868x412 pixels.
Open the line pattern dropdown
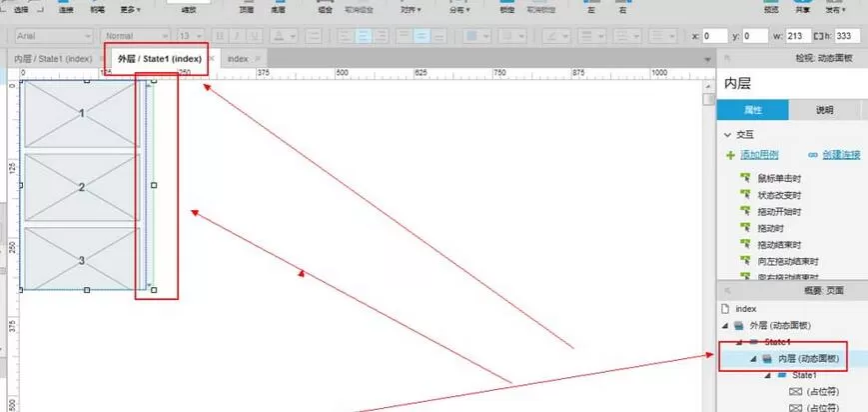(x=627, y=36)
